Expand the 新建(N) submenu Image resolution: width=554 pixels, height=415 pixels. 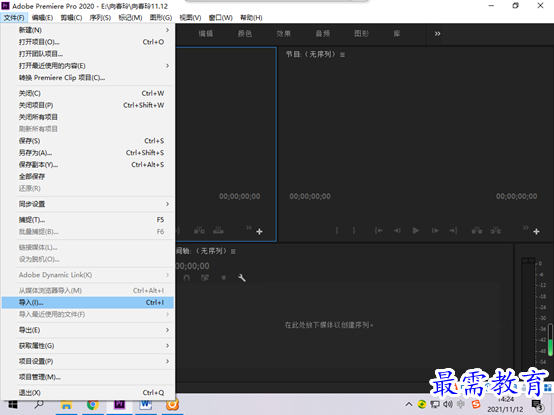(88, 30)
